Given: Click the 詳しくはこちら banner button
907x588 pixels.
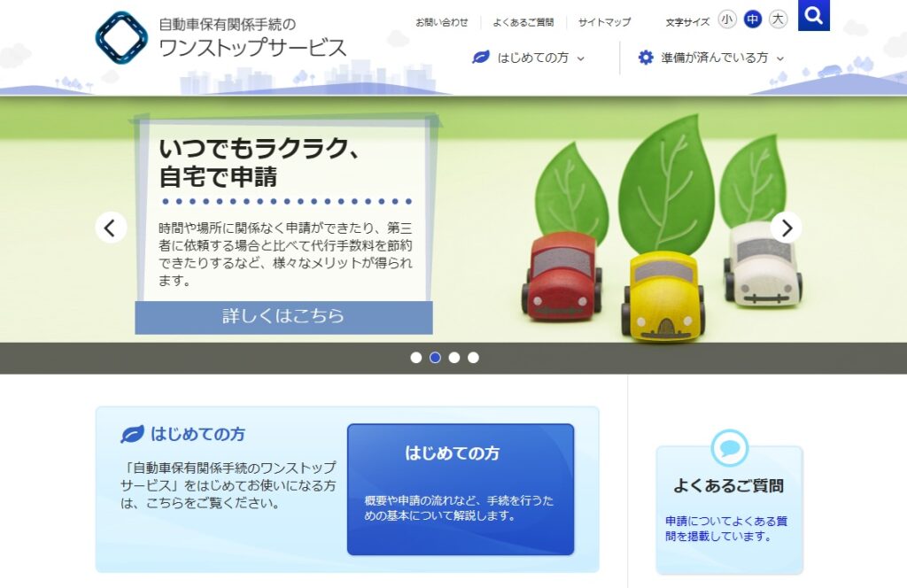Looking at the screenshot, I should (283, 316).
